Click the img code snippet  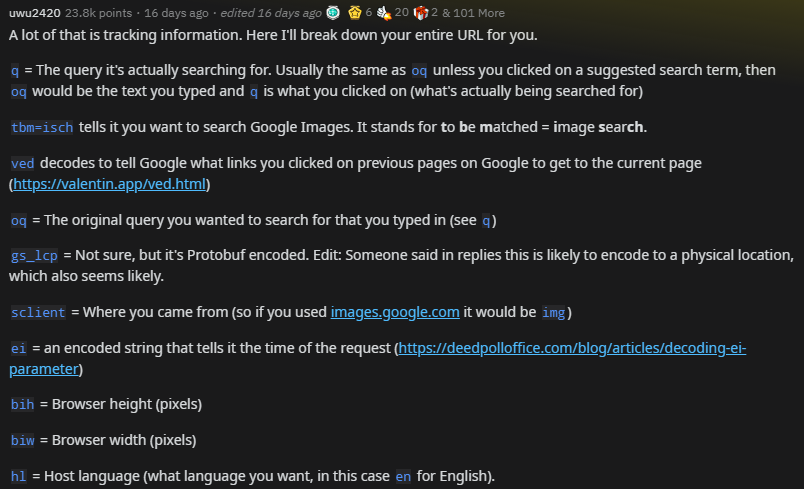[x=554, y=312]
